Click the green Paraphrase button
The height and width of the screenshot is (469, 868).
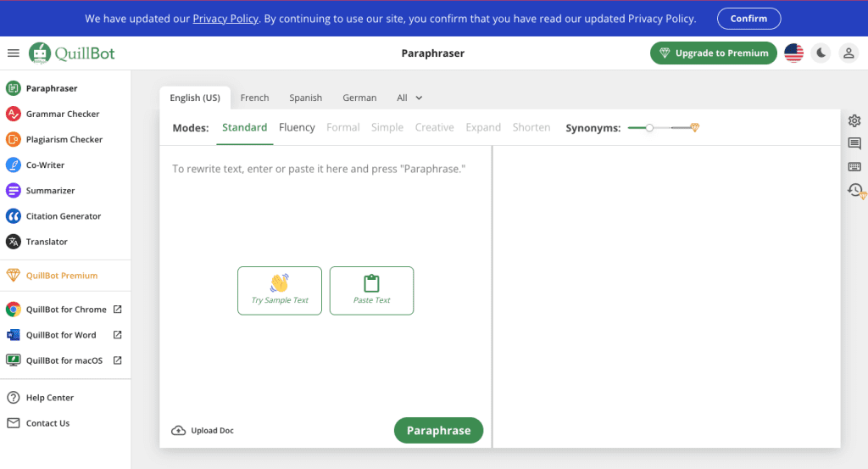click(438, 430)
